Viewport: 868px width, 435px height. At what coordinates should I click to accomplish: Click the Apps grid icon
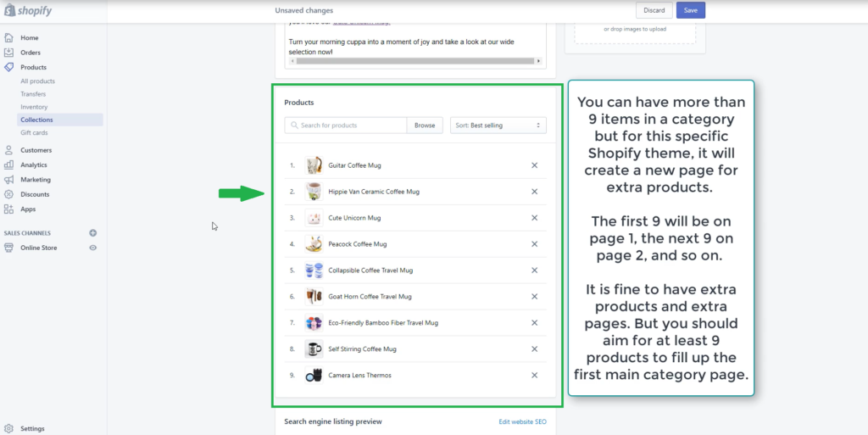(x=8, y=209)
